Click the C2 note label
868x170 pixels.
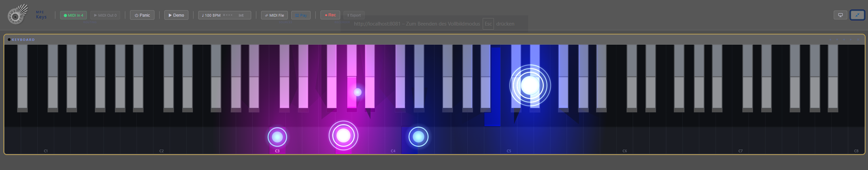(x=161, y=151)
